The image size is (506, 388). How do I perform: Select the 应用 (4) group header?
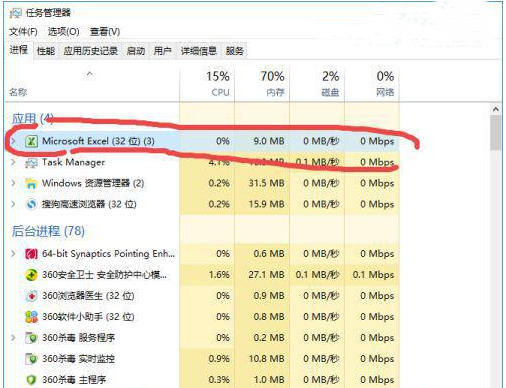tap(32, 119)
